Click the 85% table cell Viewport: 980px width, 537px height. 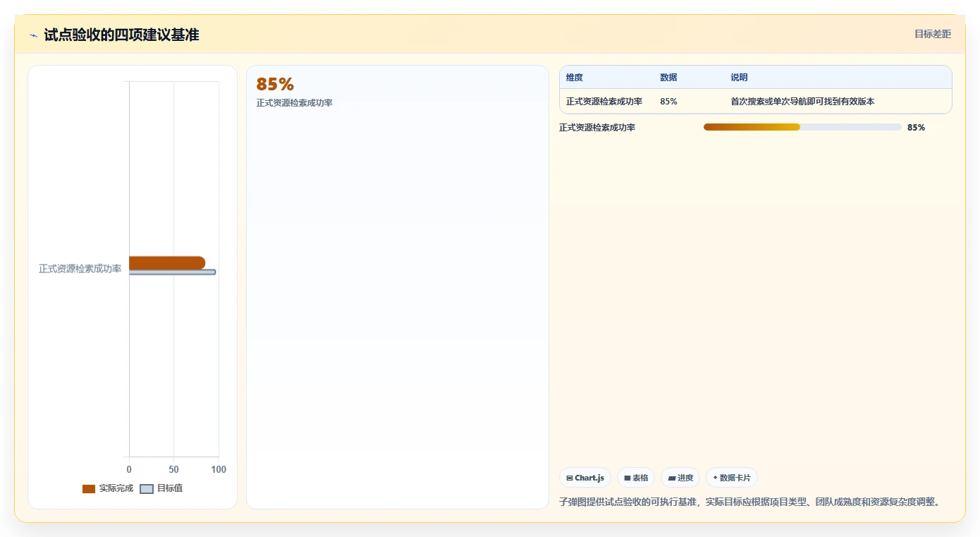pos(668,102)
